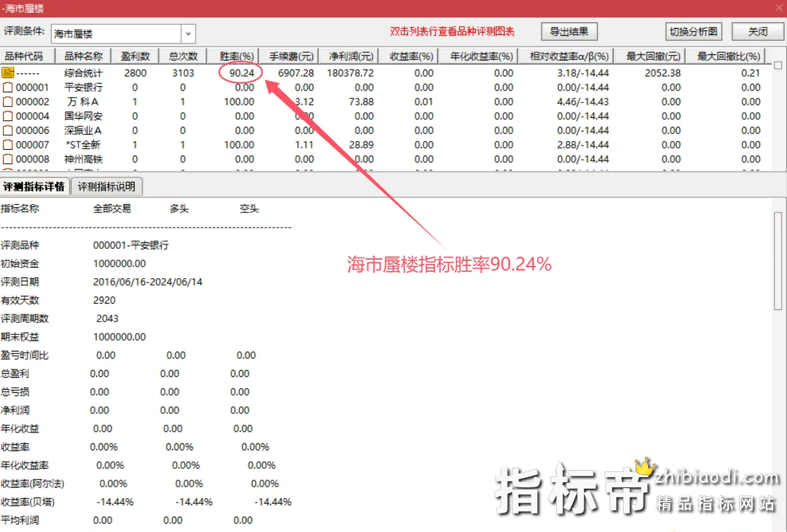Click the 多头 column label

pyautogui.click(x=179, y=209)
